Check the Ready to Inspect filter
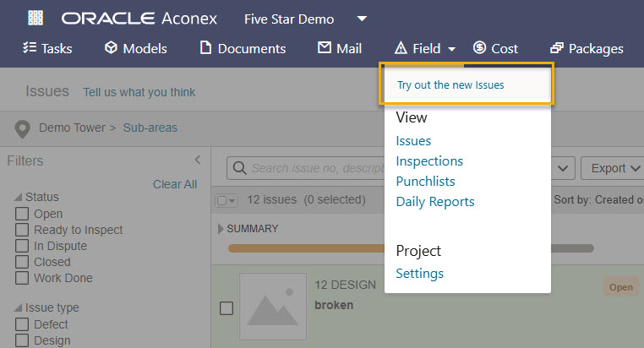The width and height of the screenshot is (644, 348). point(22,230)
